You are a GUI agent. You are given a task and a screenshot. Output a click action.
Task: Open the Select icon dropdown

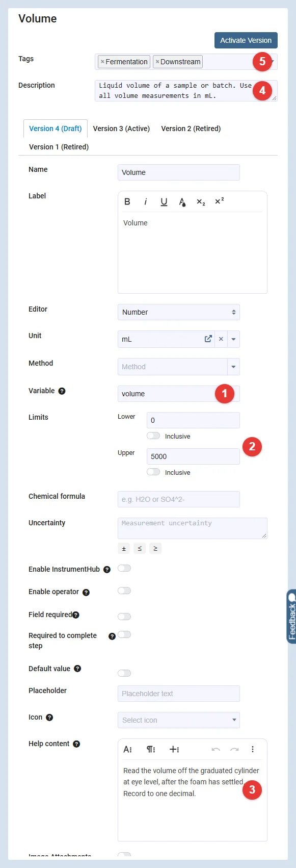pos(179,720)
